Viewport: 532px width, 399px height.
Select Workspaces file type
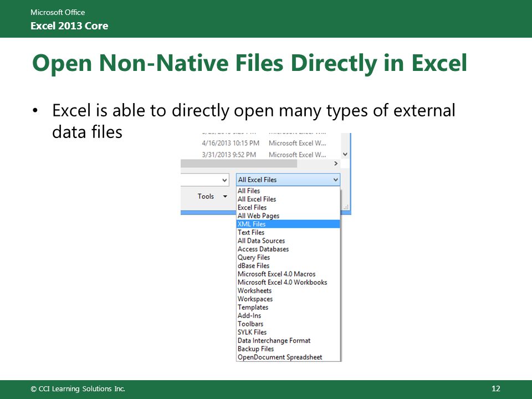tap(288, 299)
